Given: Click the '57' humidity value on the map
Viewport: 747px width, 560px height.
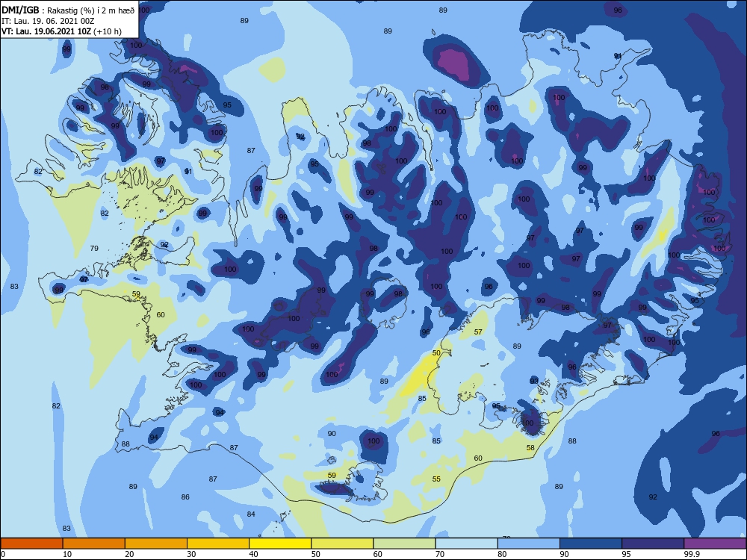Looking at the screenshot, I should pos(478,332).
